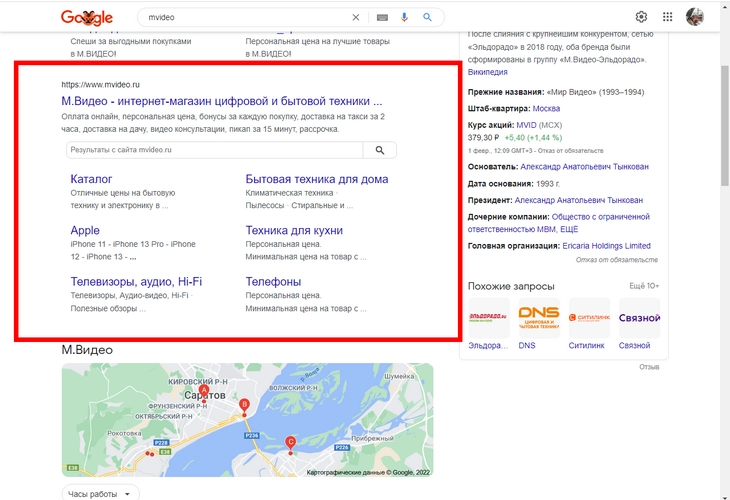Open Связной related search thumbnail
This screenshot has width=730, height=500.
point(639,318)
